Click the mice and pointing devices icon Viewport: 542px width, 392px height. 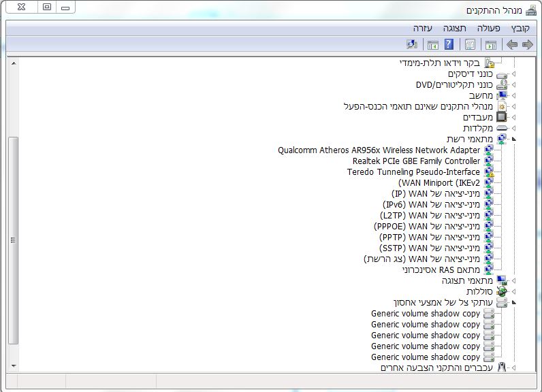pos(502,367)
